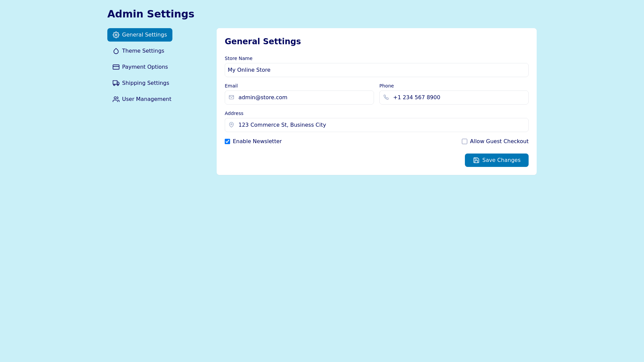Click the floppy disk icon on Save button
Screen dimensions: 644x362
click(476, 160)
